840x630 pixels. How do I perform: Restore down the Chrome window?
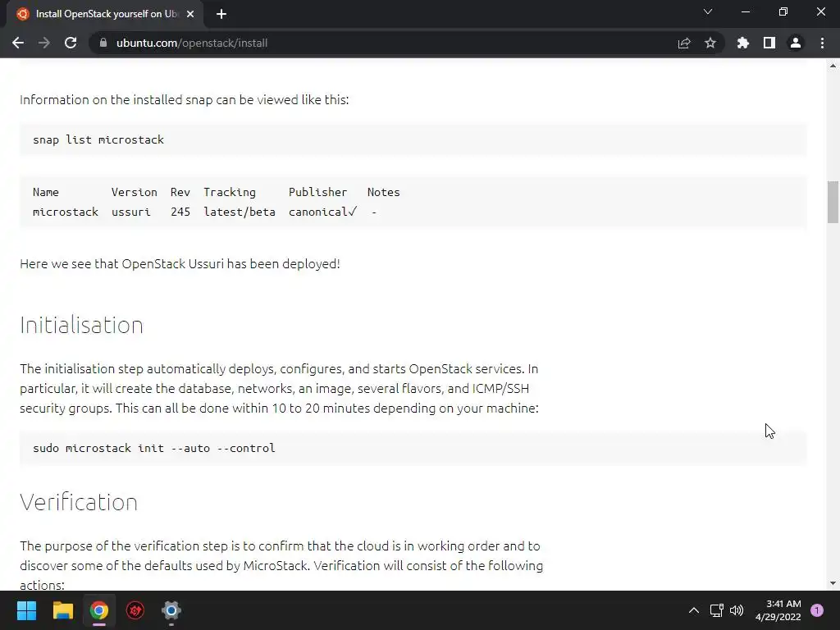783,11
